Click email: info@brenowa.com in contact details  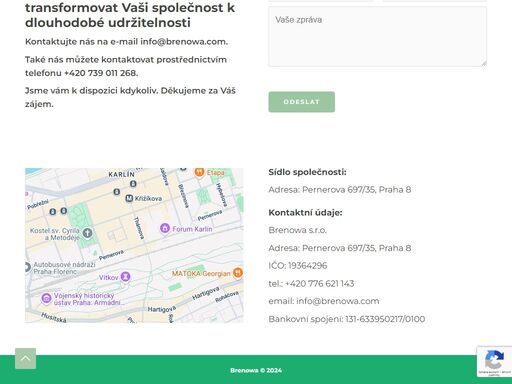(x=324, y=301)
